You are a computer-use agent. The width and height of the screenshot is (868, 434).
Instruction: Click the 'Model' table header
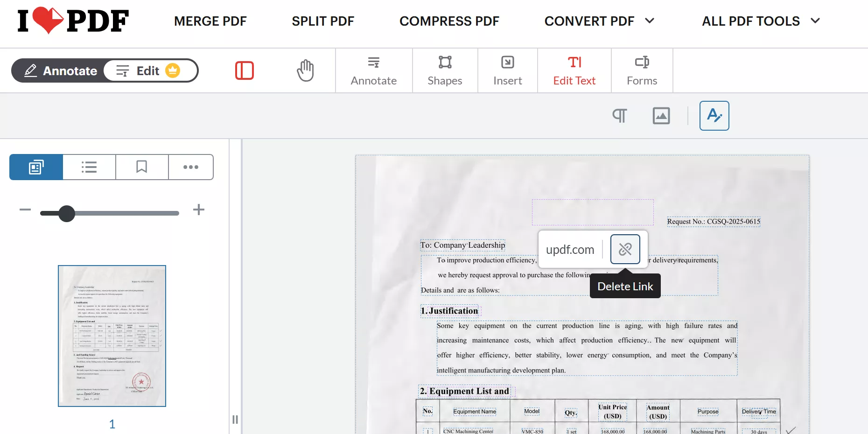click(x=532, y=411)
